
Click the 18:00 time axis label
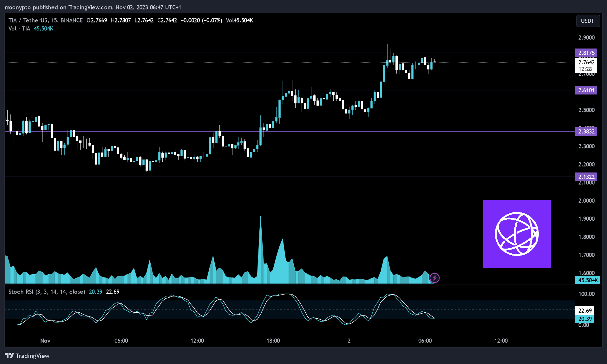(273, 341)
